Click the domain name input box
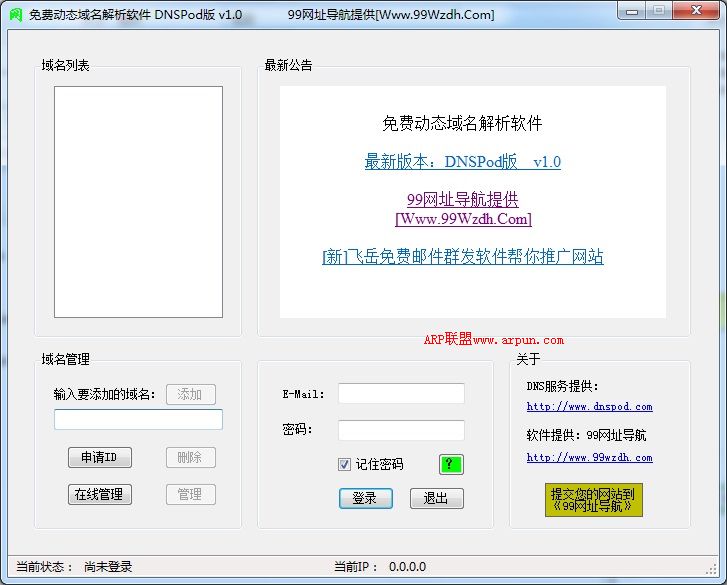 (x=138, y=420)
